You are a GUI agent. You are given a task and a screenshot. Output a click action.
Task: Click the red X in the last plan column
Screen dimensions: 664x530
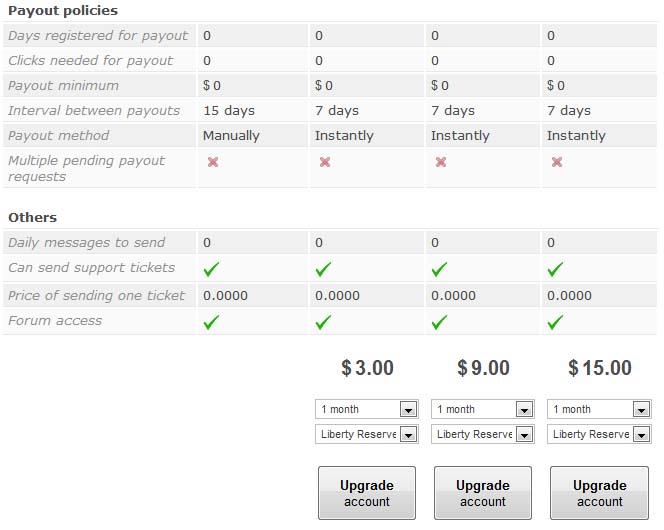pyautogui.click(x=557, y=162)
